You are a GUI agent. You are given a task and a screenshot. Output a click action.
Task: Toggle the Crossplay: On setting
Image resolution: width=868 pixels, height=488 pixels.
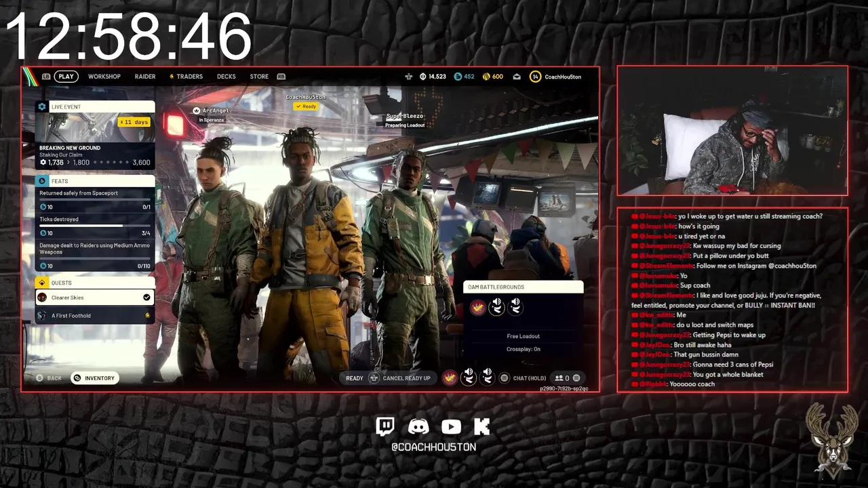[x=523, y=349]
